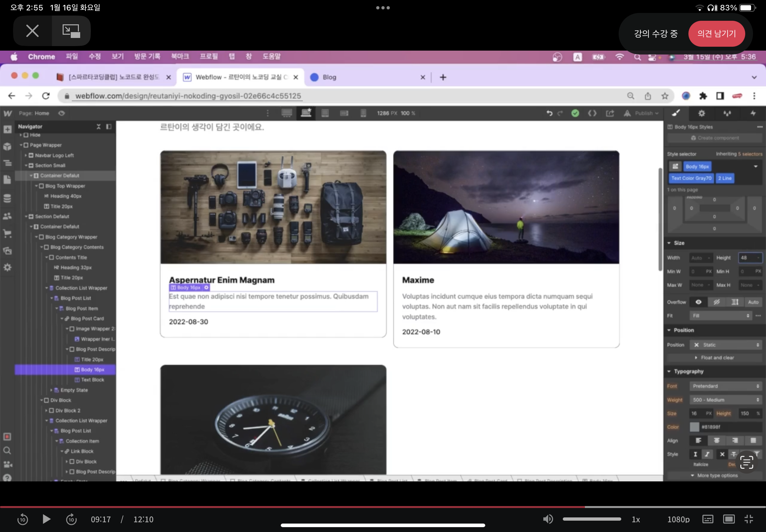766x532 pixels.
Task: Select the Text Color Gray70 class chip
Action: click(691, 178)
